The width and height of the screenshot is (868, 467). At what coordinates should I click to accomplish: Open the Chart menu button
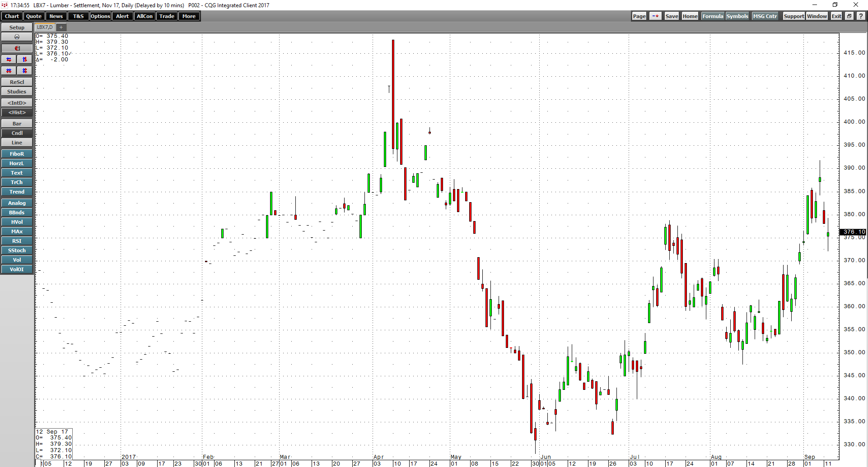12,16
